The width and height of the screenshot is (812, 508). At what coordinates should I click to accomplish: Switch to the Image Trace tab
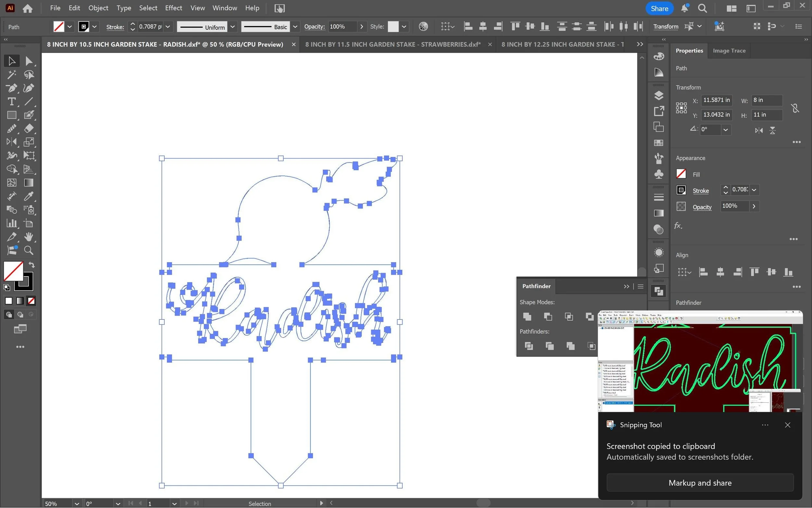[x=729, y=51]
